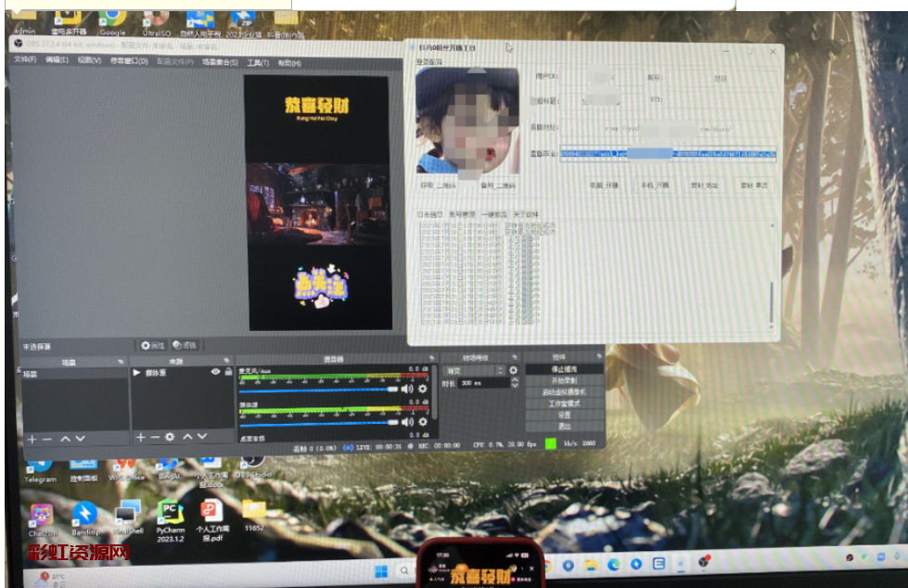Open 麦克风/Aux audio settings gear
The height and width of the screenshot is (588, 908).
click(423, 389)
